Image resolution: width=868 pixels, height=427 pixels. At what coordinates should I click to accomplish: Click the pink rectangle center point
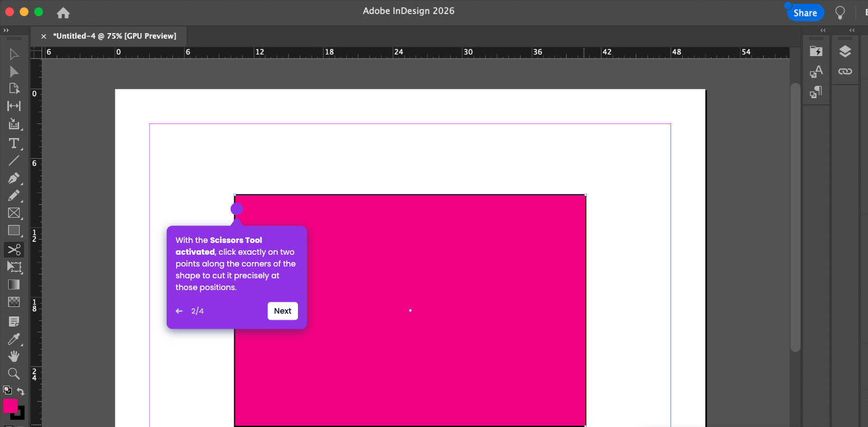410,310
